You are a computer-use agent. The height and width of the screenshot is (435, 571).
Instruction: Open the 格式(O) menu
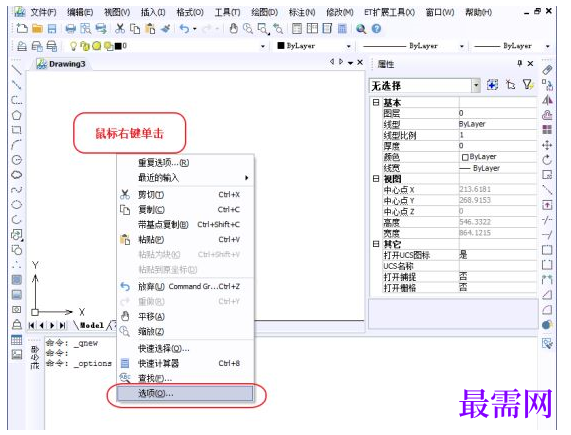[x=190, y=12]
